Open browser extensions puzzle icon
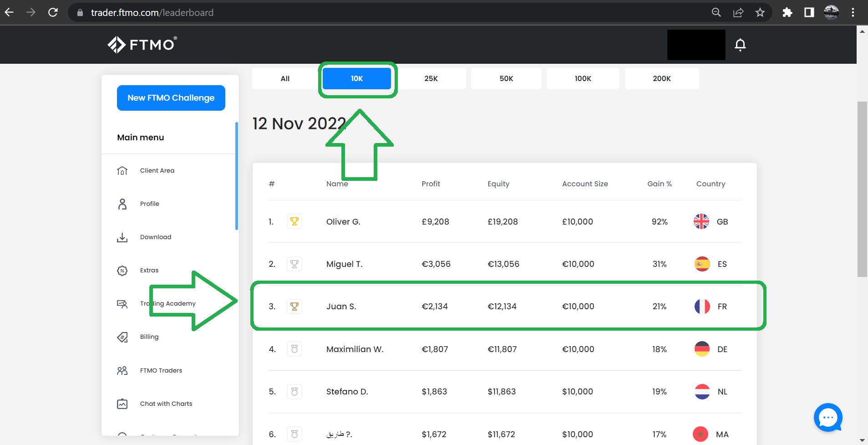This screenshot has height=445, width=868. click(x=787, y=13)
